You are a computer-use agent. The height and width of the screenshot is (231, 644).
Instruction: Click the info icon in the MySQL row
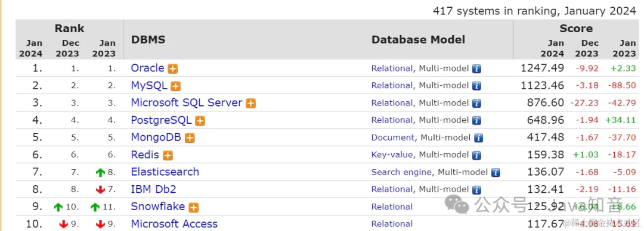(x=476, y=86)
